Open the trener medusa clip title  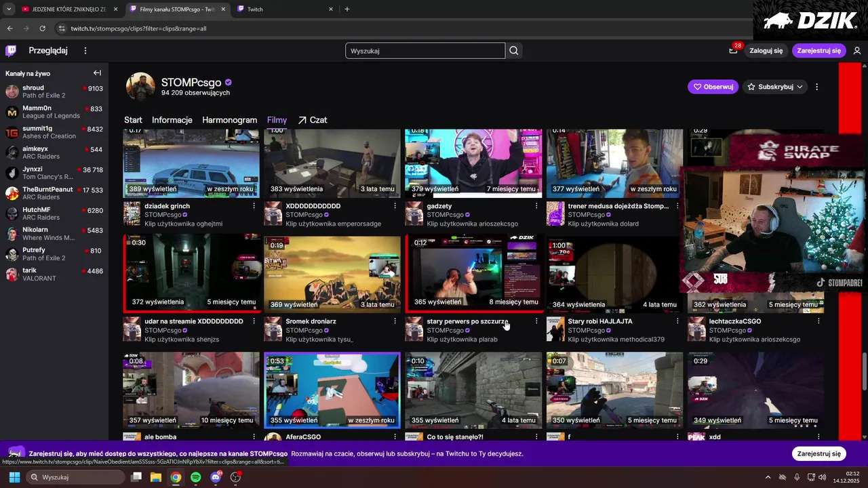click(x=618, y=206)
